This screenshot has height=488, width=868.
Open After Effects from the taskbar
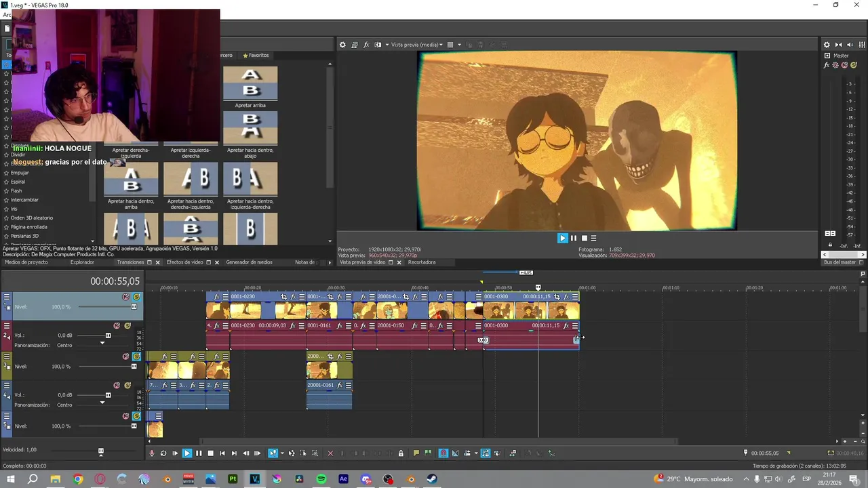343,479
